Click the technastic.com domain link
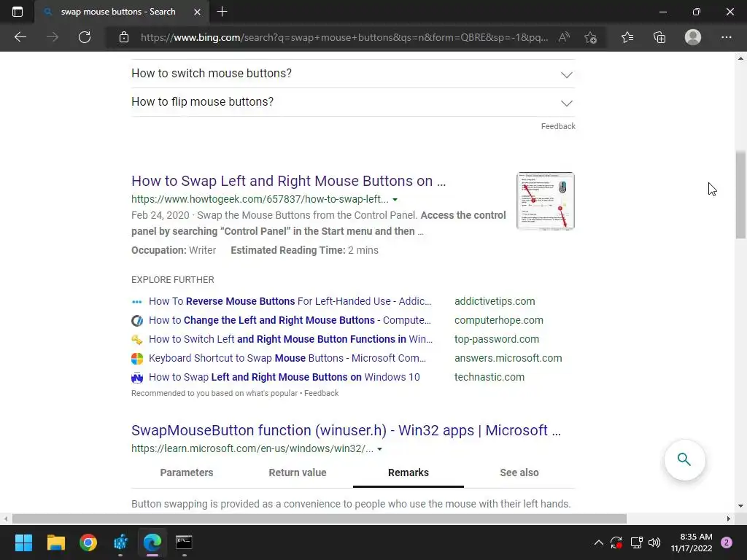Screen dimensions: 747x560 489,377
